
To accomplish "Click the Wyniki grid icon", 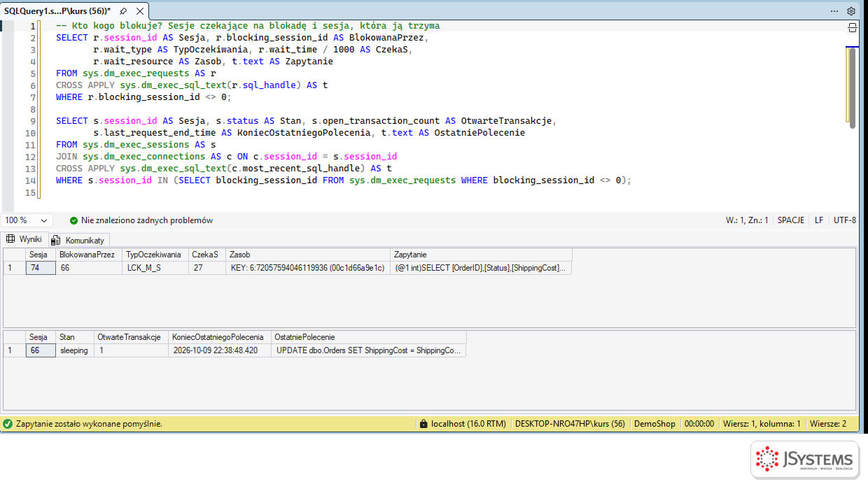I will pyautogui.click(x=10, y=239).
